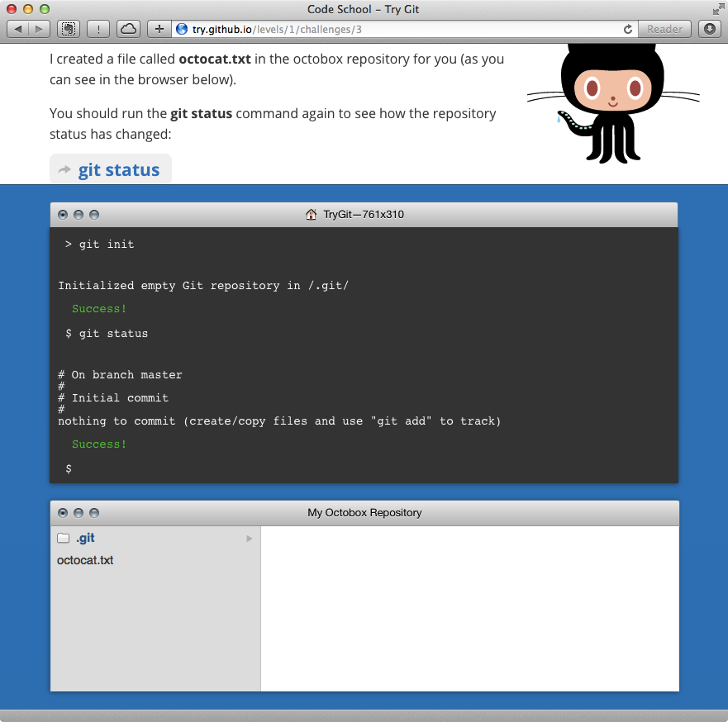
Task: Click the "# Initial commit" line
Action: [x=113, y=397]
